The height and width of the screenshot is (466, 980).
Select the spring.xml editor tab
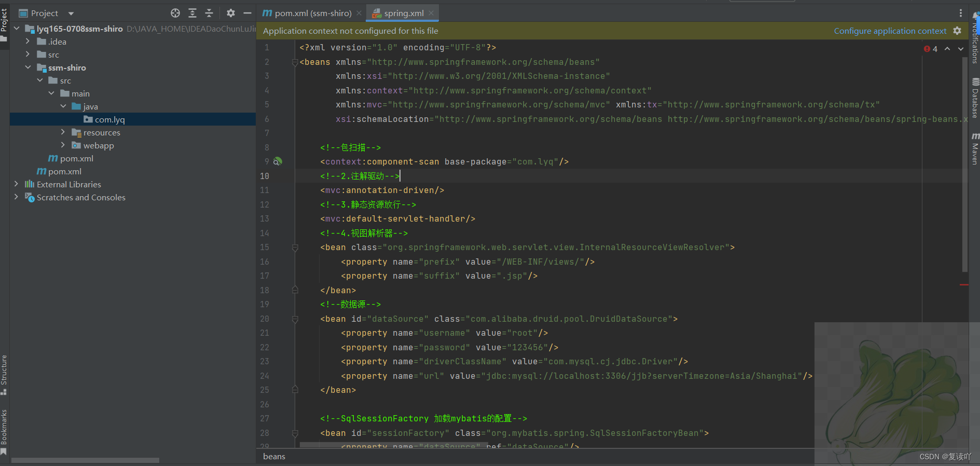(x=404, y=13)
